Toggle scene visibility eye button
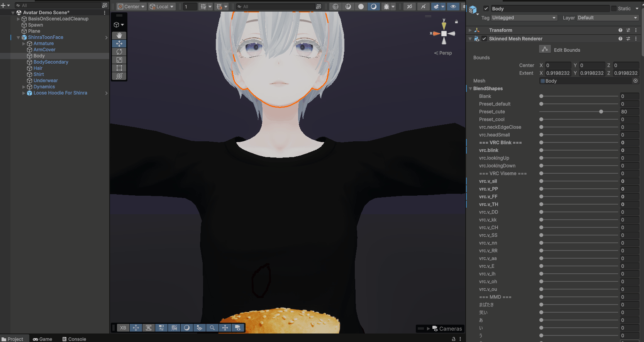 point(453,7)
